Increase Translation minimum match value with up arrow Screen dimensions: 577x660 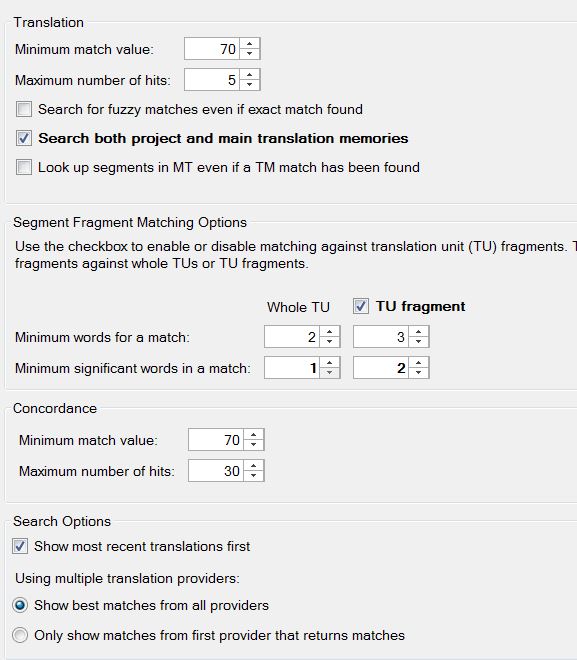pos(250,44)
